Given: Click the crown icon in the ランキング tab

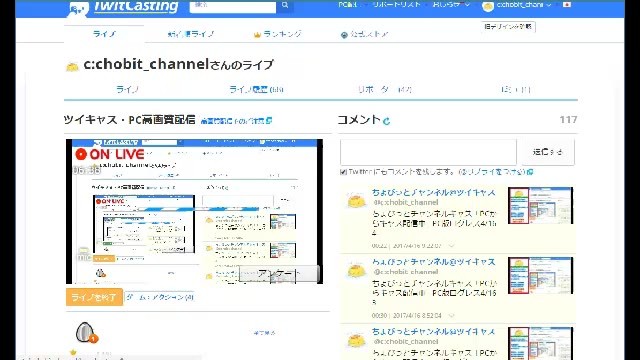Looking at the screenshot, I should click(x=257, y=35).
